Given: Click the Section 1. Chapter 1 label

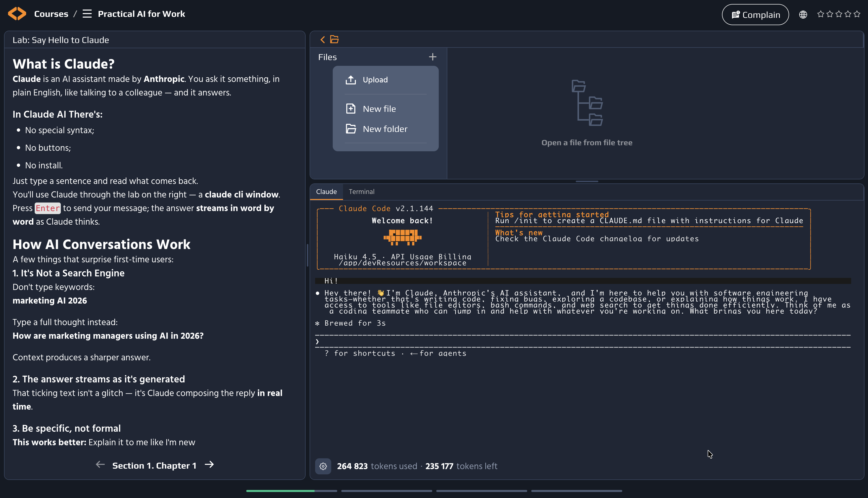Looking at the screenshot, I should click(x=154, y=466).
